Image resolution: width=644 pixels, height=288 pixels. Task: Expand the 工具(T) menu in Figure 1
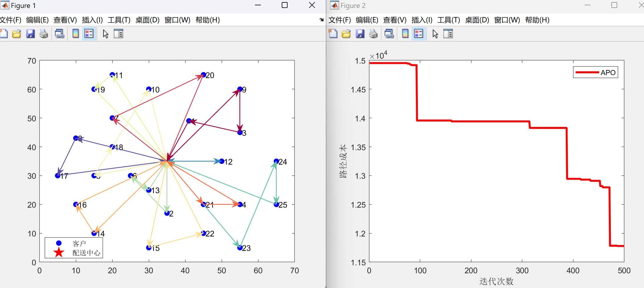(x=119, y=20)
